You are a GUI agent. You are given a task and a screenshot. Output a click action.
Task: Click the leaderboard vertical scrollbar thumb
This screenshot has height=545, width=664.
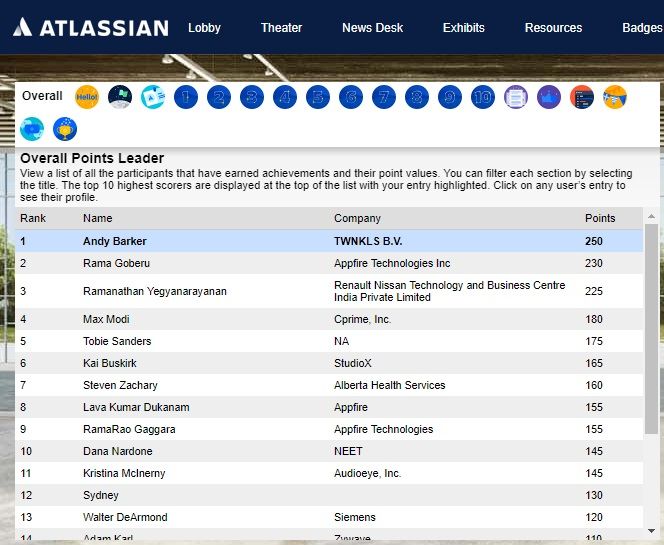point(651,329)
